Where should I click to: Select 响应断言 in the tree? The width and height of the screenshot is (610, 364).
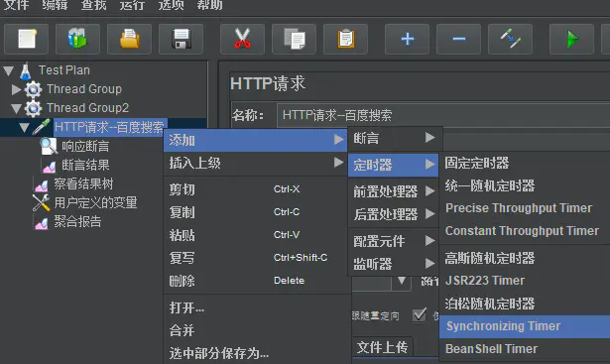pyautogui.click(x=85, y=146)
